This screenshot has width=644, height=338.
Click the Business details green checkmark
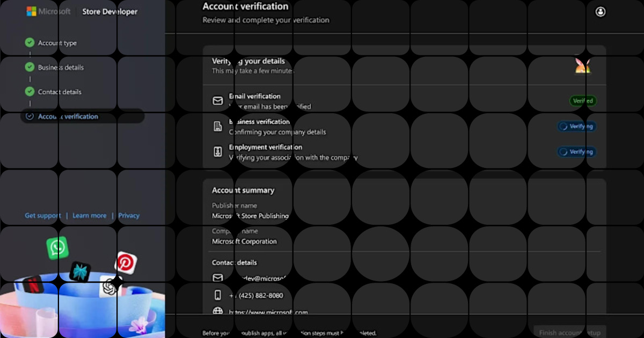[30, 67]
